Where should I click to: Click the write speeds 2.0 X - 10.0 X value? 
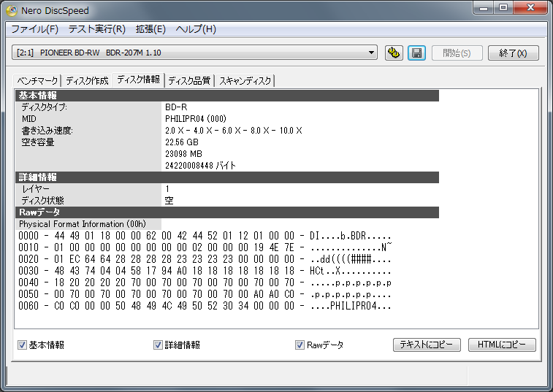coord(234,131)
